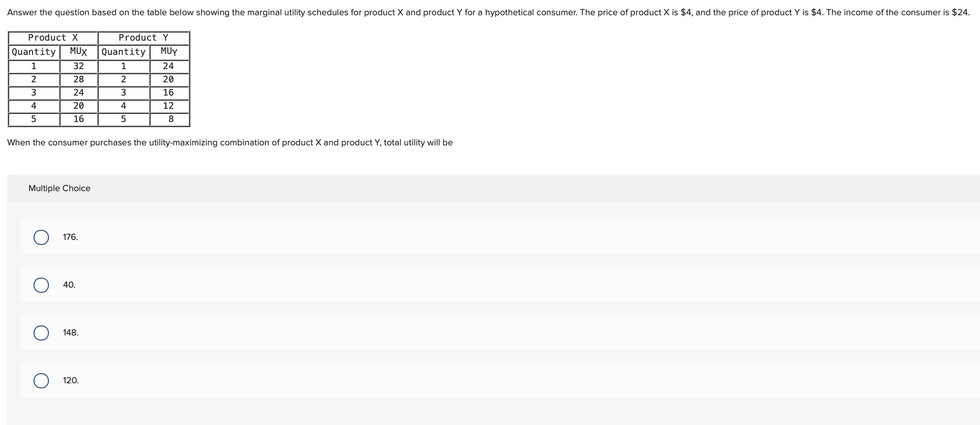980x425 pixels.
Task: Select the radio button for 176
Action: click(x=41, y=237)
